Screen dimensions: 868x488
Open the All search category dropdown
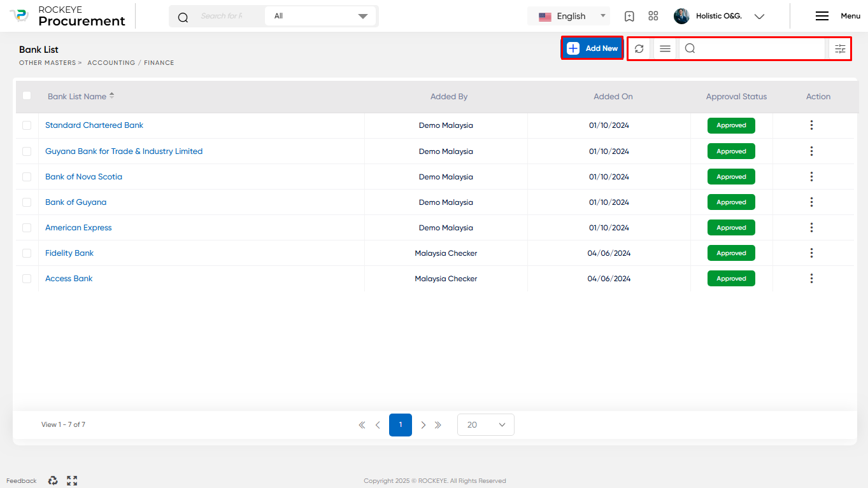click(320, 17)
